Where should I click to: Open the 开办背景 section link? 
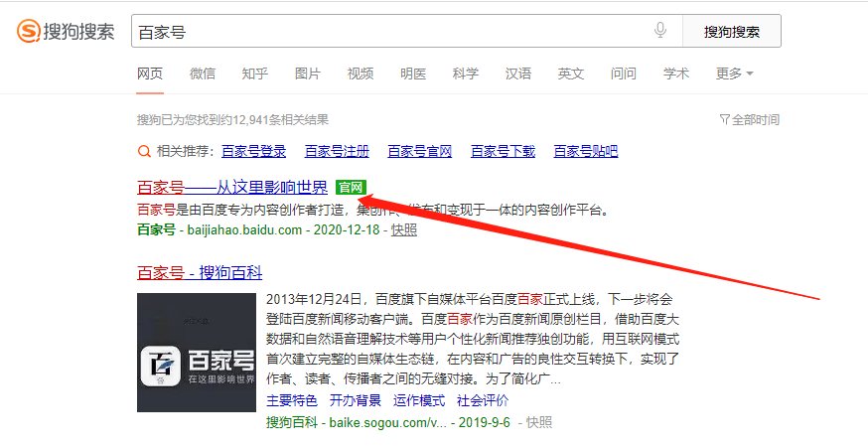click(x=356, y=400)
